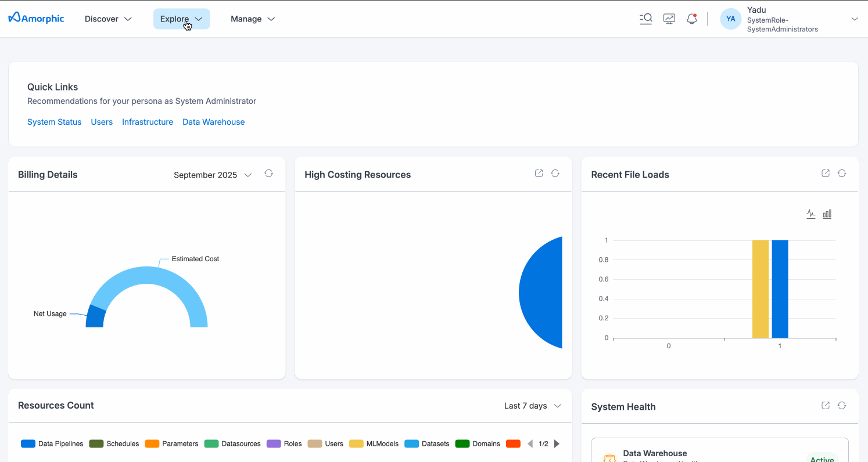This screenshot has width=868, height=462.
Task: Go to the Data Warehouse quick link
Action: pyautogui.click(x=213, y=122)
